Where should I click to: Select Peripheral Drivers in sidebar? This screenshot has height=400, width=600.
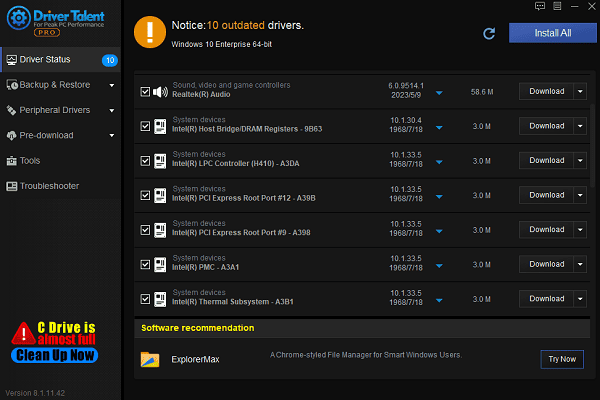(x=61, y=110)
